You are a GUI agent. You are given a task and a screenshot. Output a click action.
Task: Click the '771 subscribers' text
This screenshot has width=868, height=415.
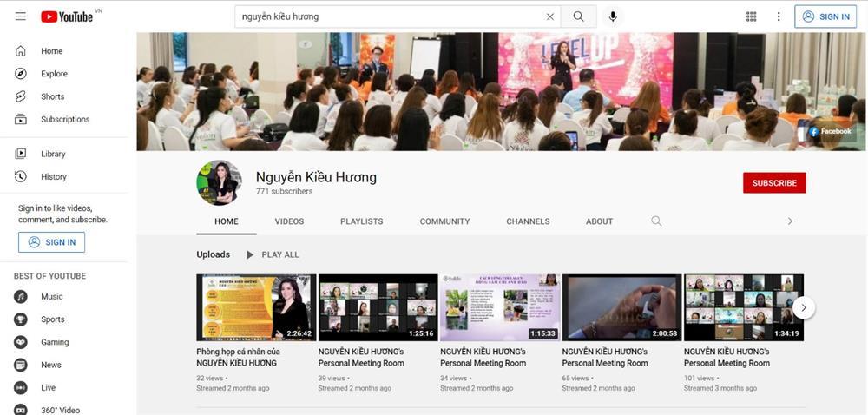pyautogui.click(x=284, y=192)
